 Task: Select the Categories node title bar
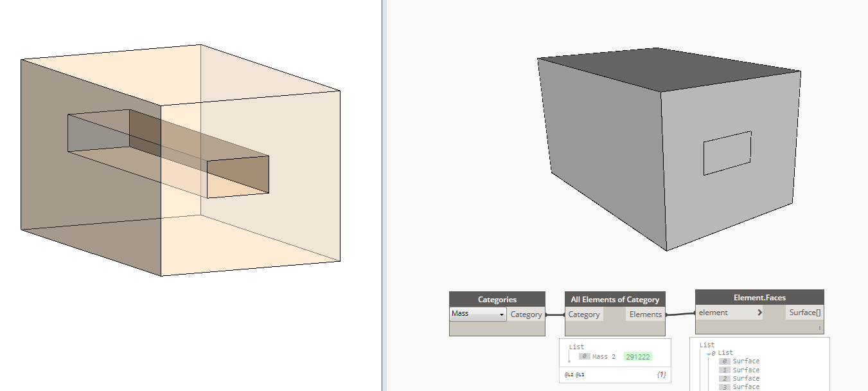tap(497, 299)
